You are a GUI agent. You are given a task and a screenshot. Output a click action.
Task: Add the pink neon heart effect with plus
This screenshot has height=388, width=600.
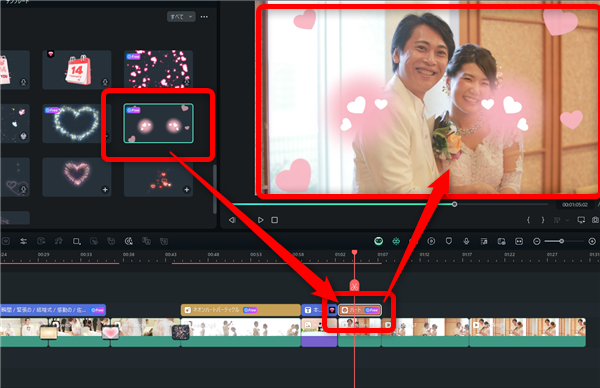(105, 190)
